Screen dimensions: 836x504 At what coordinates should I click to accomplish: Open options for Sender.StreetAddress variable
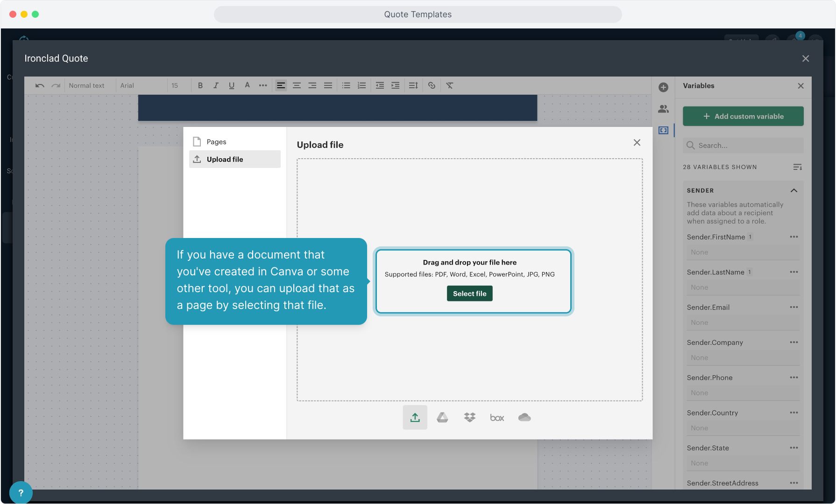pyautogui.click(x=793, y=483)
